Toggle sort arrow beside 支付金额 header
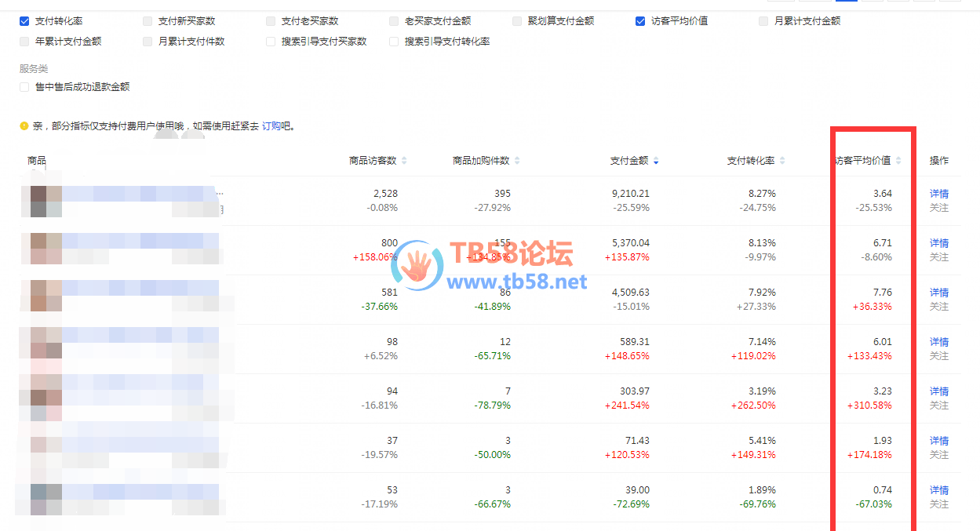Image resolution: width=980 pixels, height=531 pixels. tap(656, 161)
